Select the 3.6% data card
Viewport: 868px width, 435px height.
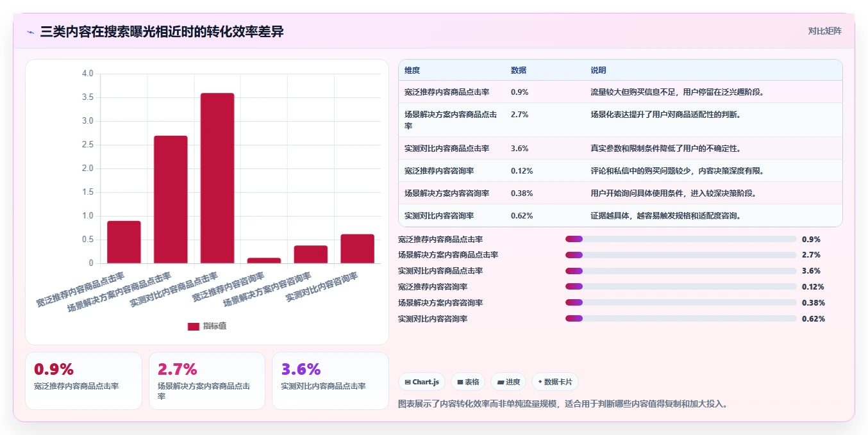[x=330, y=381]
